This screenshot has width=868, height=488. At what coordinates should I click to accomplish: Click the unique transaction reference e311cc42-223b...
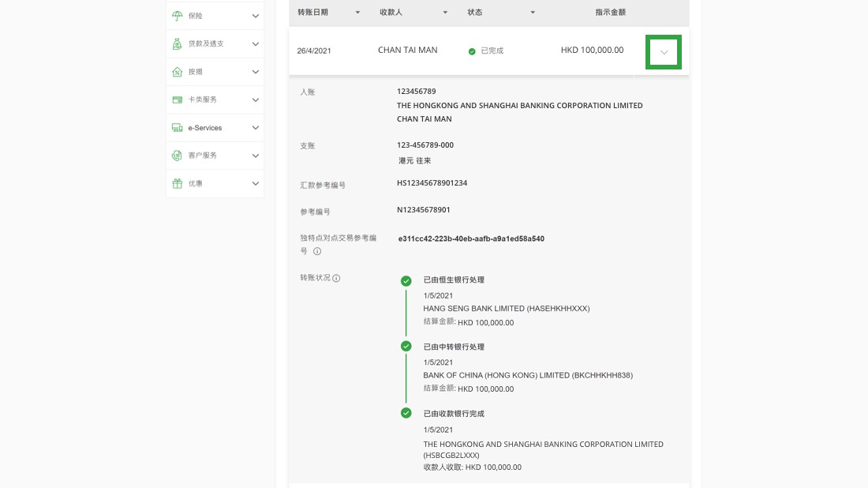(x=471, y=238)
